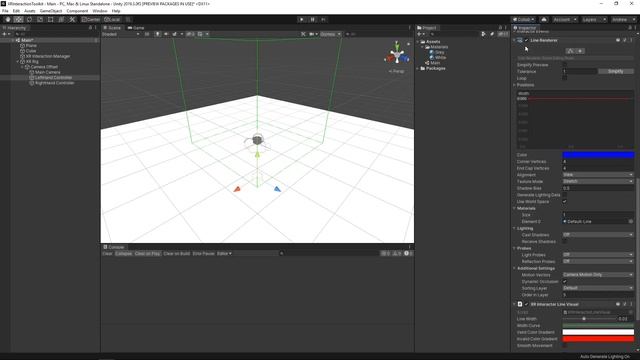
Task: Select the Hand tool in the toolbar
Action: (x=8, y=20)
